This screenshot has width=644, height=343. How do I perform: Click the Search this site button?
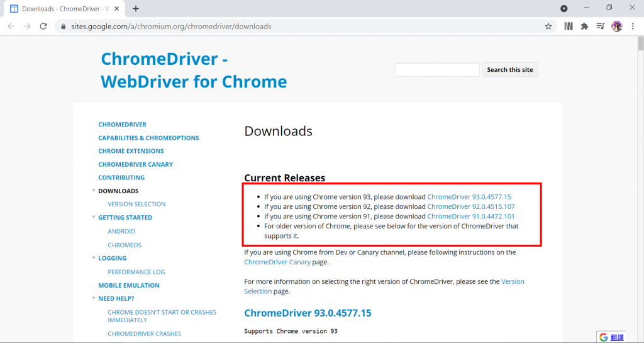509,70
